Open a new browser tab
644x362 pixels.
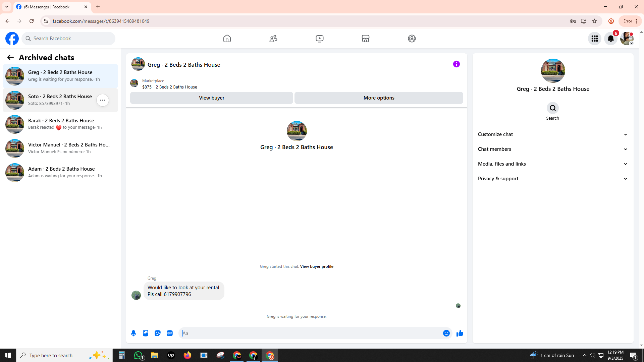click(98, 7)
